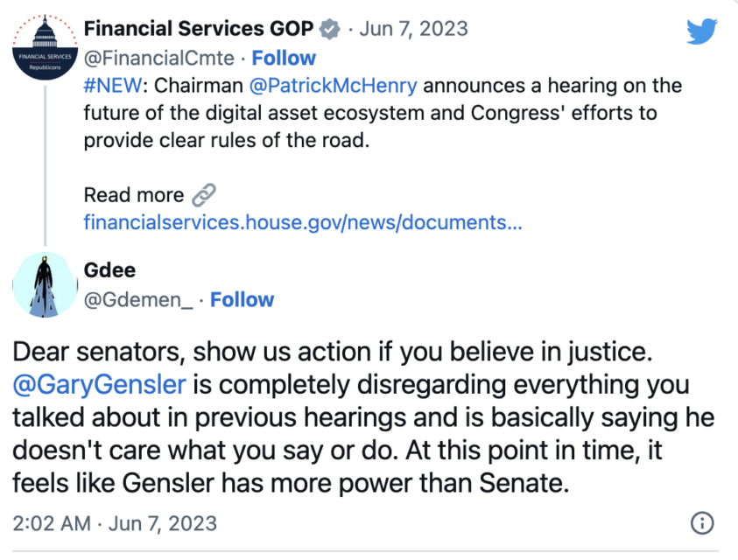
Task: Open the #NEW hashtag
Action: click(x=112, y=86)
